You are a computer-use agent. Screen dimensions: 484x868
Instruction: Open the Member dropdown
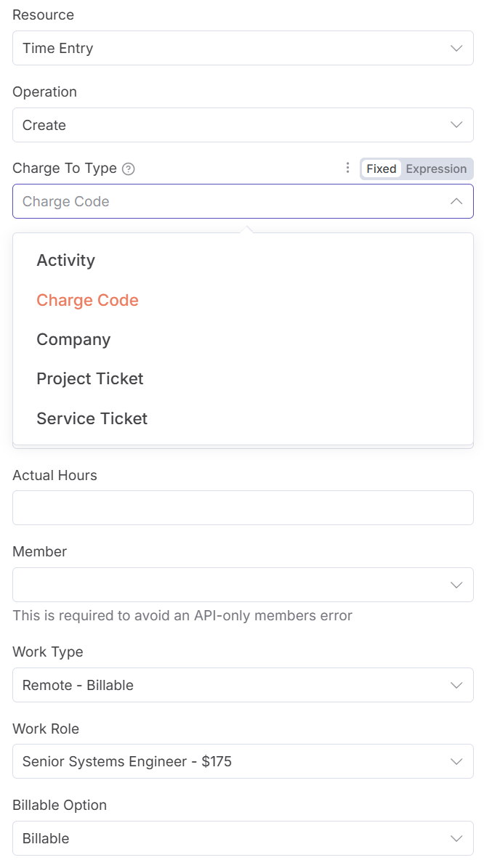(x=243, y=585)
